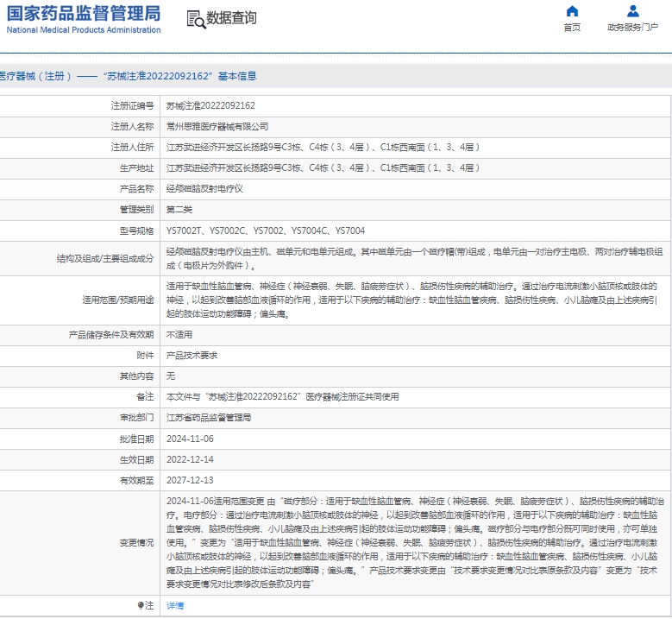
Task: Click the 适用范围/预期用途 description value
Action: pyautogui.click(x=411, y=300)
